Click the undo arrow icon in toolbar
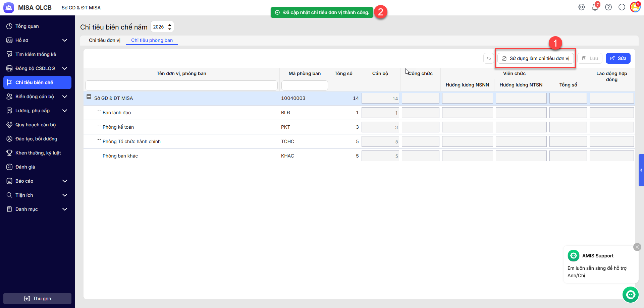 [x=489, y=58]
